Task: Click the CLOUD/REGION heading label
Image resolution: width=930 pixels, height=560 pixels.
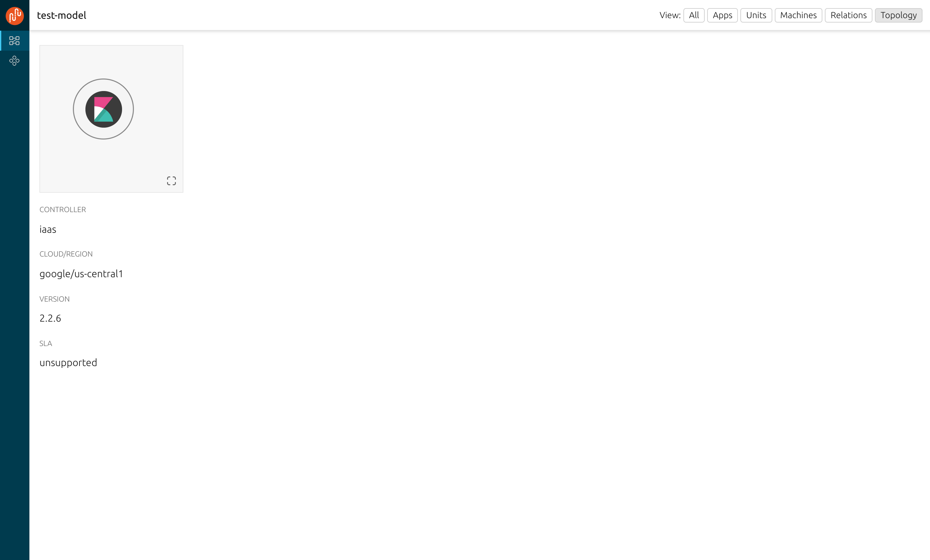Action: (66, 254)
